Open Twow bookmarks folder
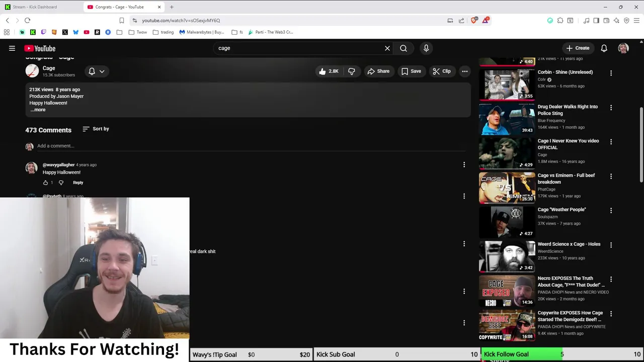 pos(137,32)
